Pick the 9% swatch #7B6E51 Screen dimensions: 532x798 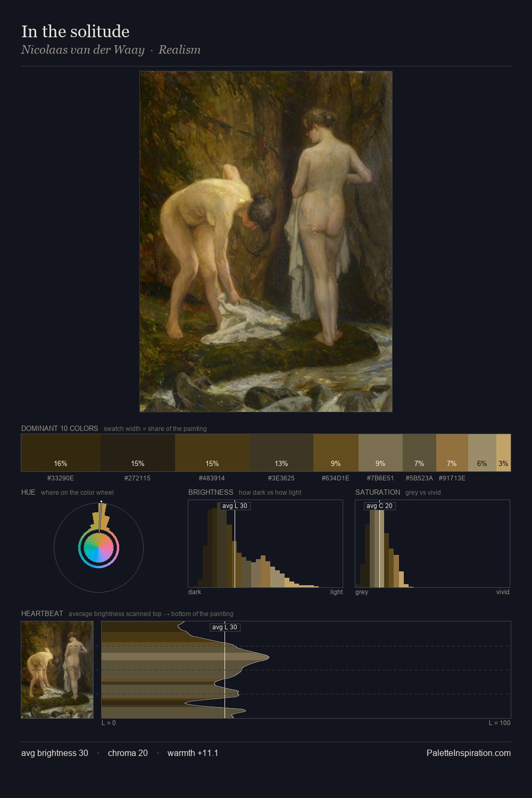tap(380, 453)
